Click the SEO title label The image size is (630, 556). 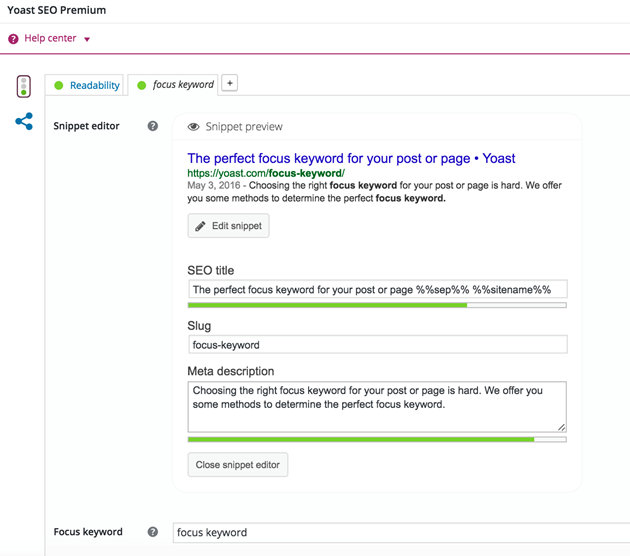click(x=211, y=270)
